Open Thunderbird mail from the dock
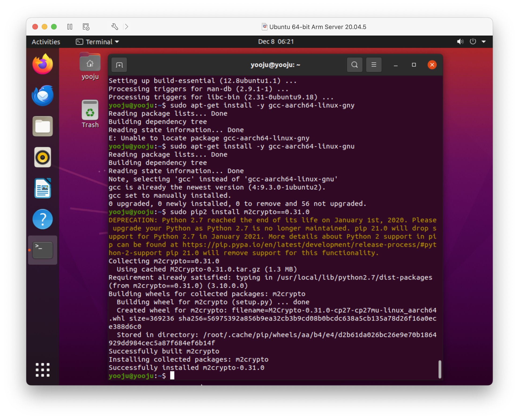 tap(43, 95)
